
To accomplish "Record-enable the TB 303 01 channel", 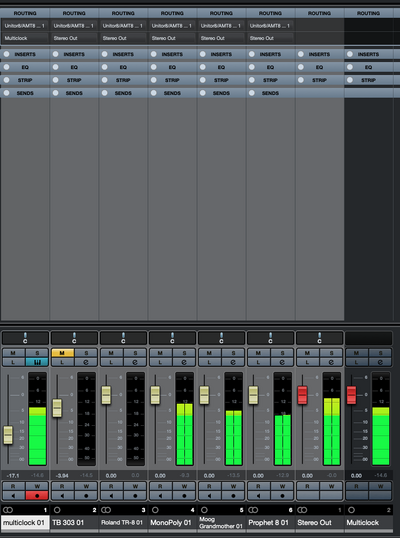I will point(86,495).
